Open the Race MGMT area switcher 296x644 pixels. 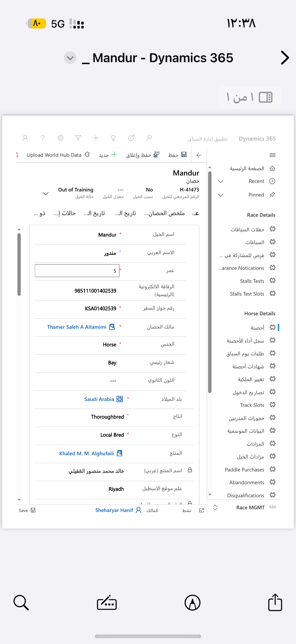tap(215, 507)
